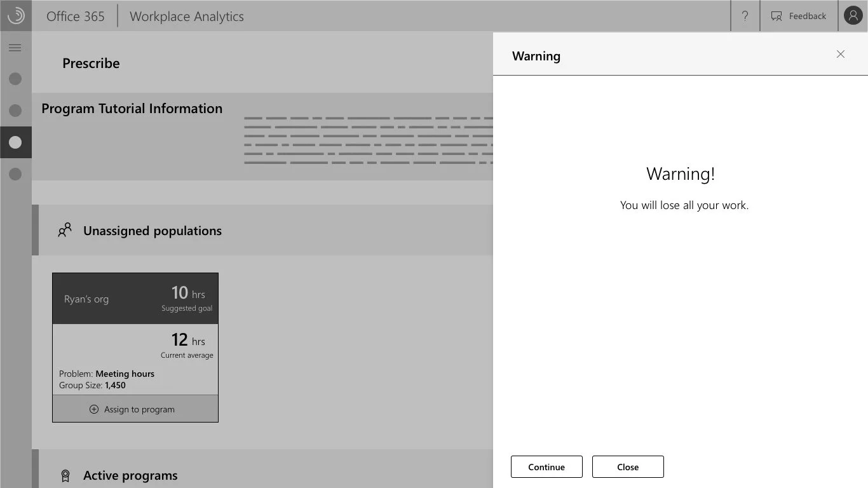Click Workplace Analytics in the top header

click(186, 17)
